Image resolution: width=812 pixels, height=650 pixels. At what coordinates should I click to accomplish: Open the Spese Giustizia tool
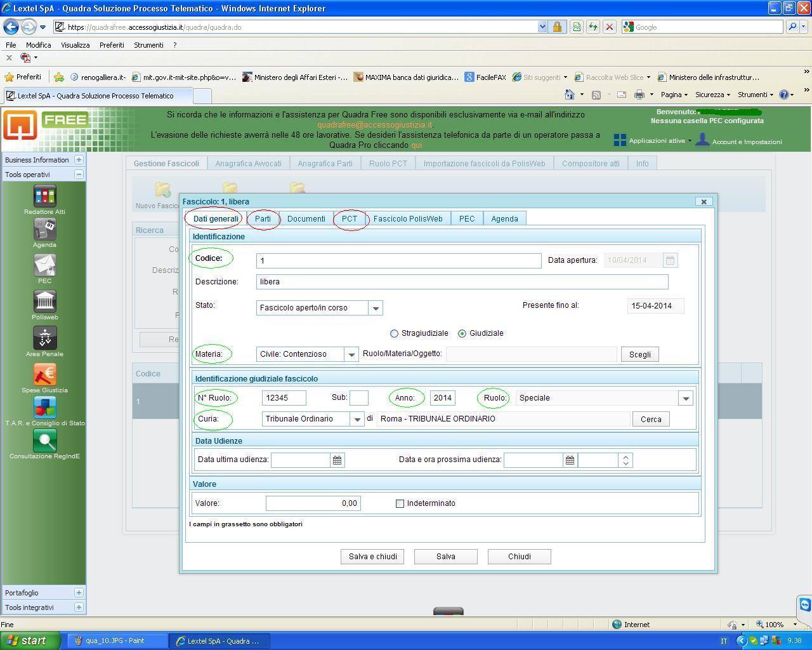click(44, 375)
